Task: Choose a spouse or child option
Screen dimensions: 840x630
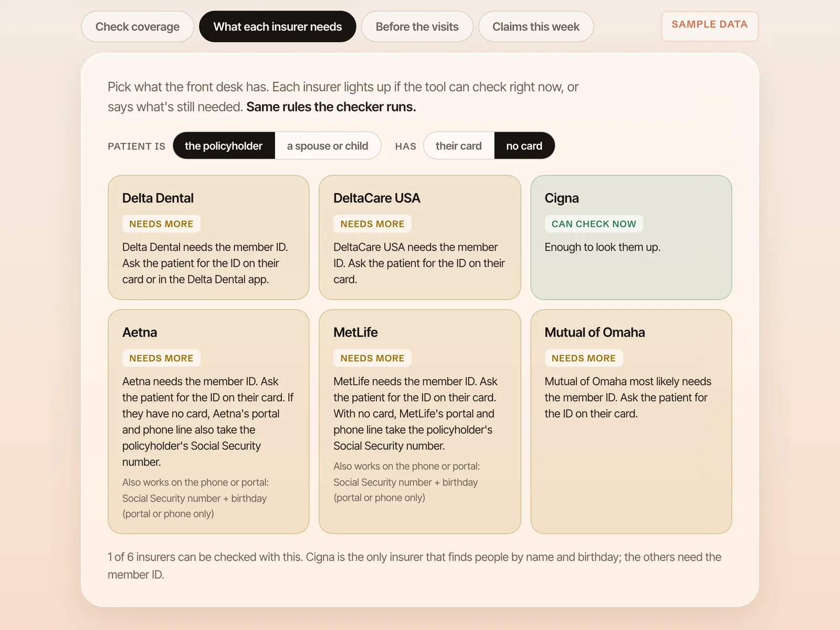Action: pos(328,146)
